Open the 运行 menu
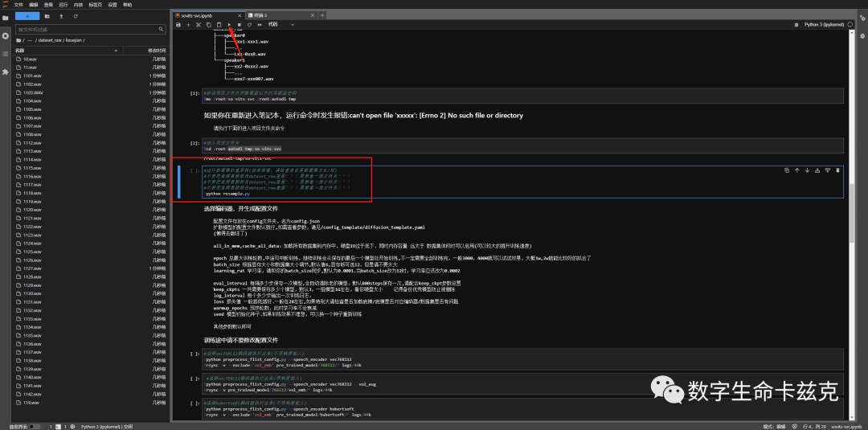This screenshot has height=430, width=868. point(63,5)
